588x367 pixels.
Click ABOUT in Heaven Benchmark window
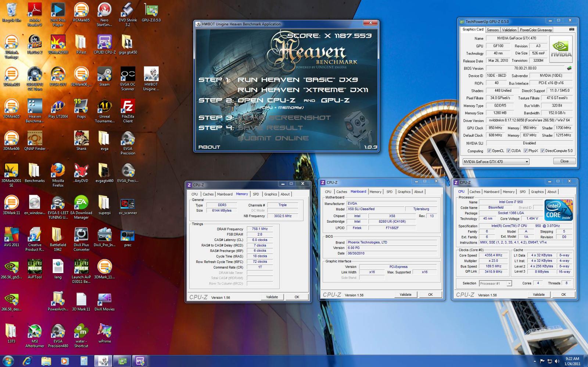coord(209,147)
